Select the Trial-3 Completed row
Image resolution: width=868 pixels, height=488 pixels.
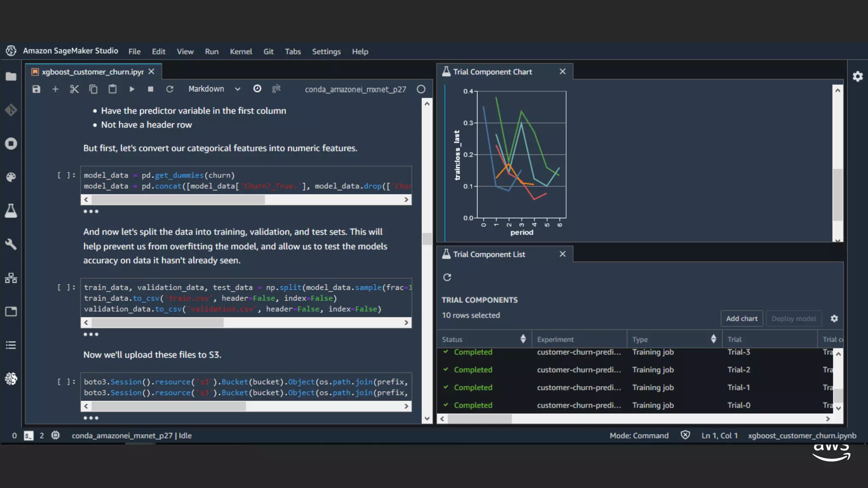point(473,352)
